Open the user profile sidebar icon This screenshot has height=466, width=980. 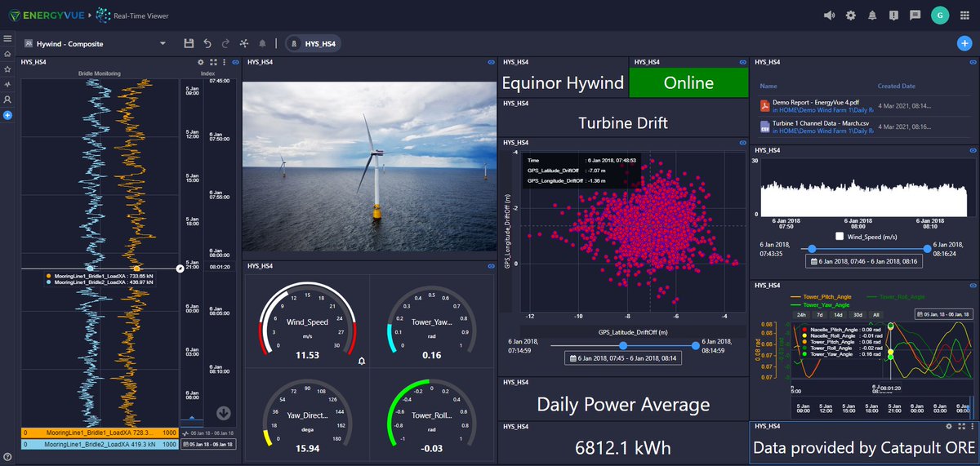pos(7,100)
